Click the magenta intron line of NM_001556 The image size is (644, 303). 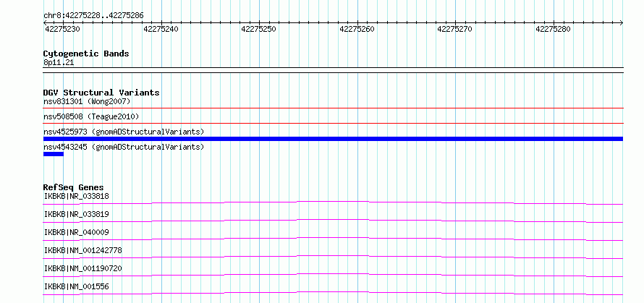pyautogui.click(x=333, y=291)
